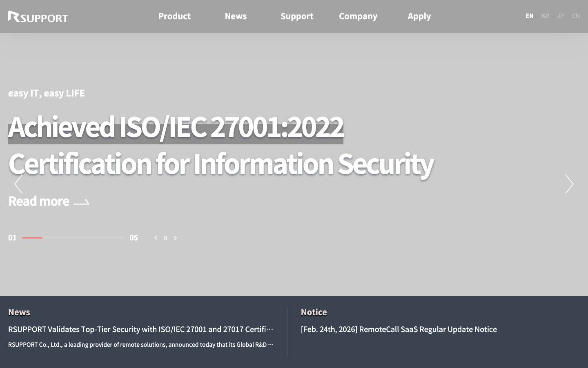Click the News section heading at bottom
The height and width of the screenshot is (368, 588).
[x=19, y=312]
